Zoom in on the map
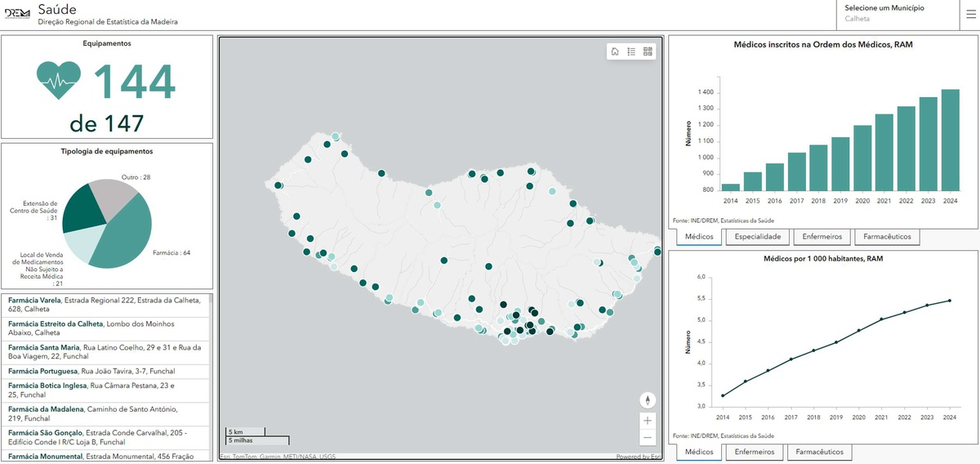Image resolution: width=980 pixels, height=464 pixels. click(648, 421)
